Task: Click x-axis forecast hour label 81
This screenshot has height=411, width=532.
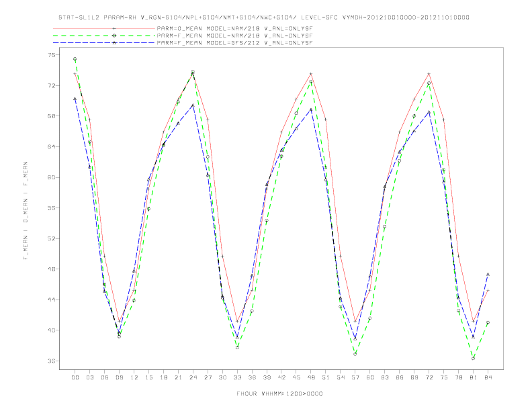Action: coord(474,377)
